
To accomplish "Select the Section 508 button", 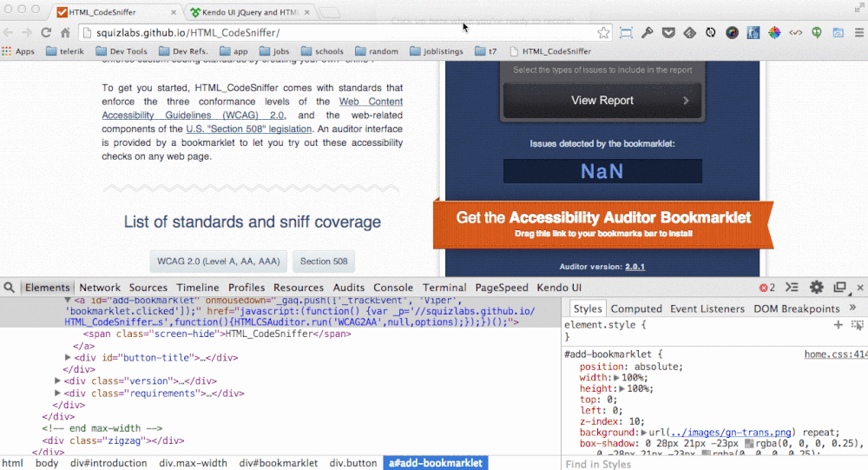I will pyautogui.click(x=324, y=261).
